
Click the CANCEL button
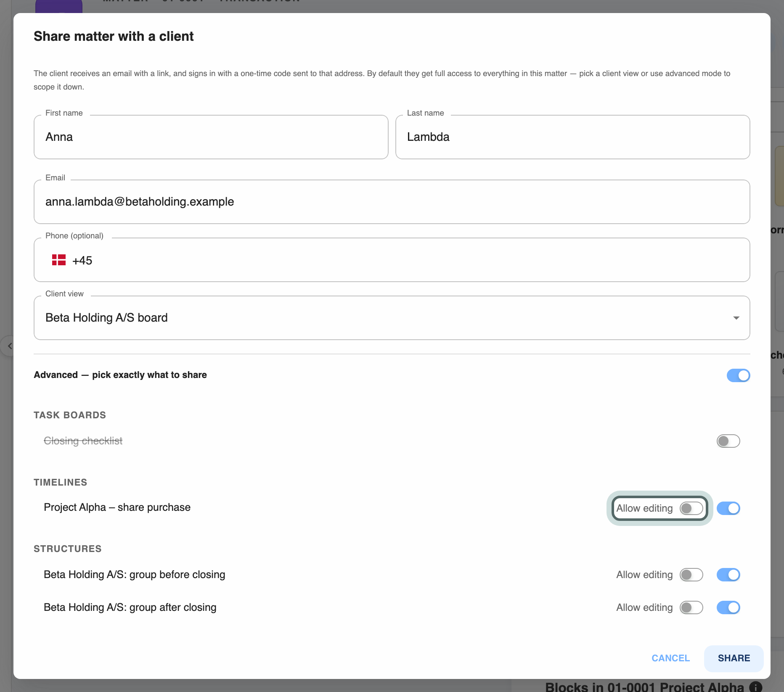(x=670, y=658)
